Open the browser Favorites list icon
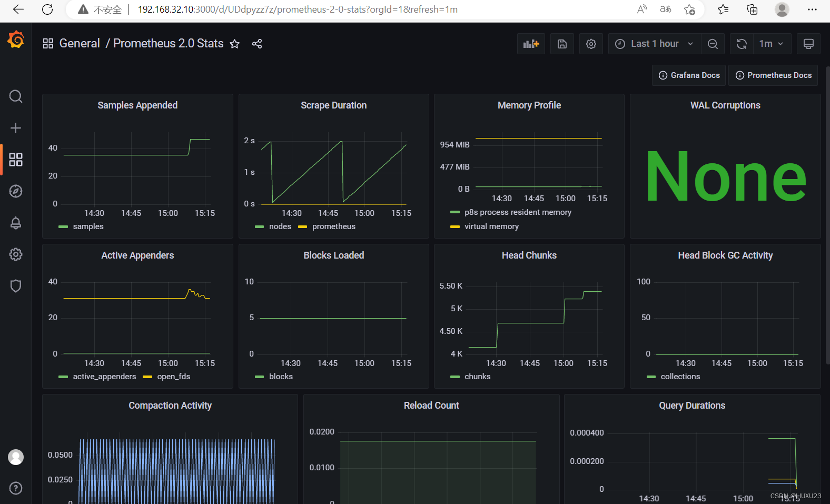830x504 pixels. click(x=723, y=9)
